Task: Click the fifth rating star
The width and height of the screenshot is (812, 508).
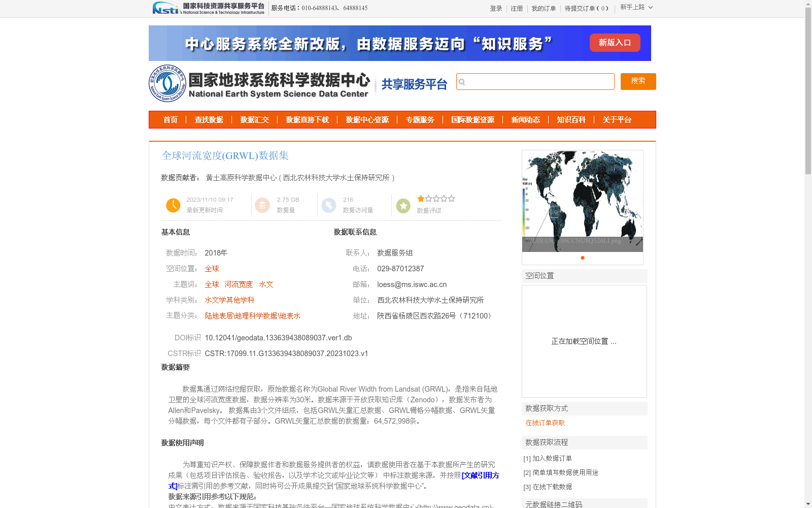Action: coord(452,199)
